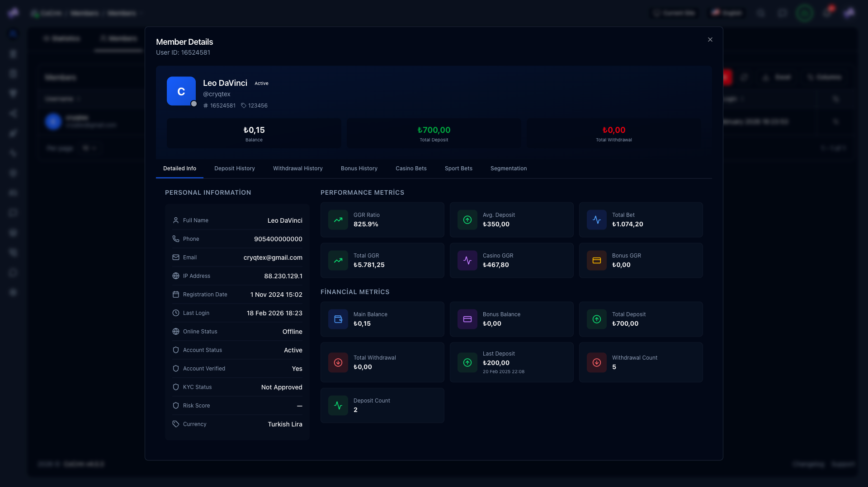Click the Main Balance wallet icon
This screenshot has width=868, height=487.
click(x=338, y=319)
